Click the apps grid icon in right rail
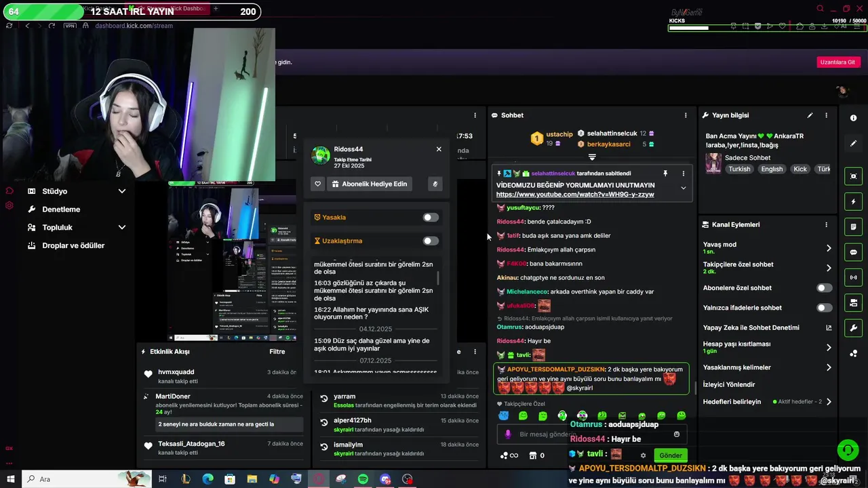 tap(853, 353)
